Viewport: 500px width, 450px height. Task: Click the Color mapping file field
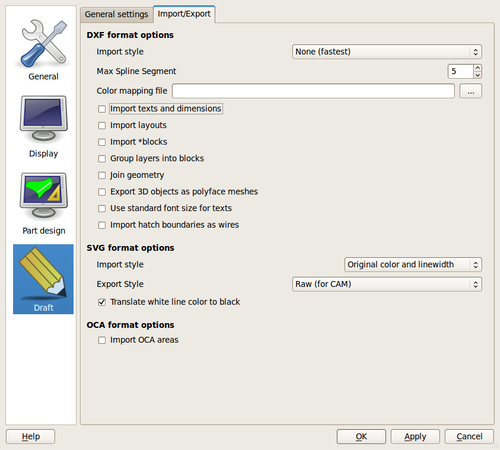tap(313, 91)
